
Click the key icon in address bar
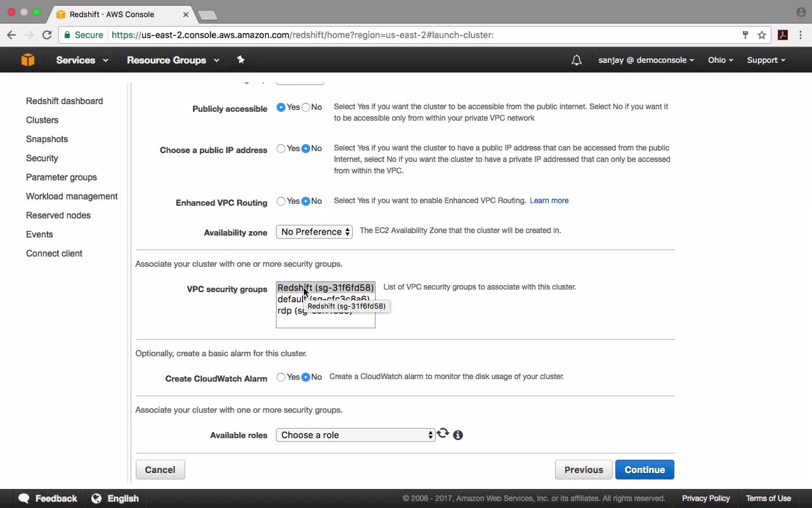click(745, 35)
